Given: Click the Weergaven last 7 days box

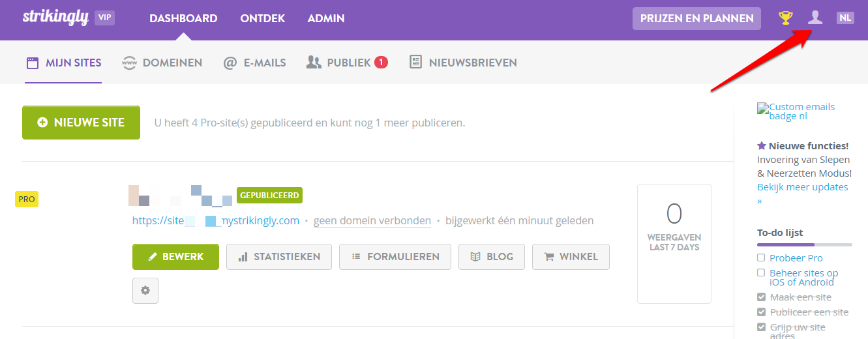Looking at the screenshot, I should 674,244.
